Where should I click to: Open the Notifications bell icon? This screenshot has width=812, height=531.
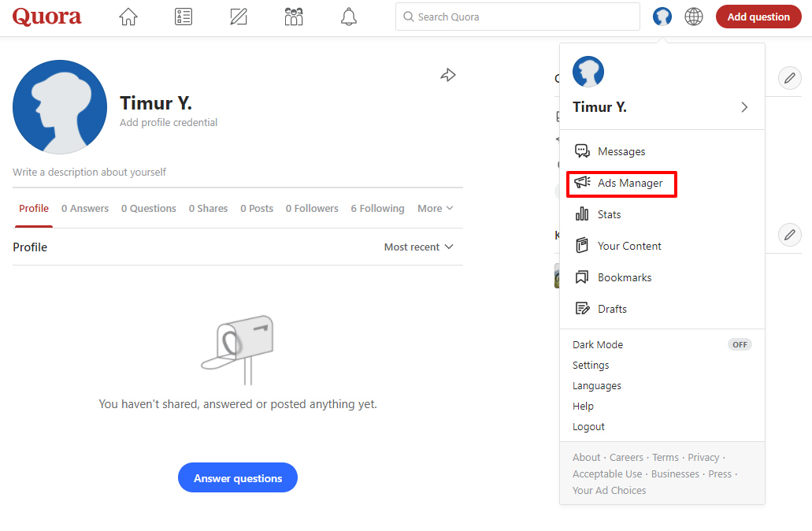tap(349, 17)
